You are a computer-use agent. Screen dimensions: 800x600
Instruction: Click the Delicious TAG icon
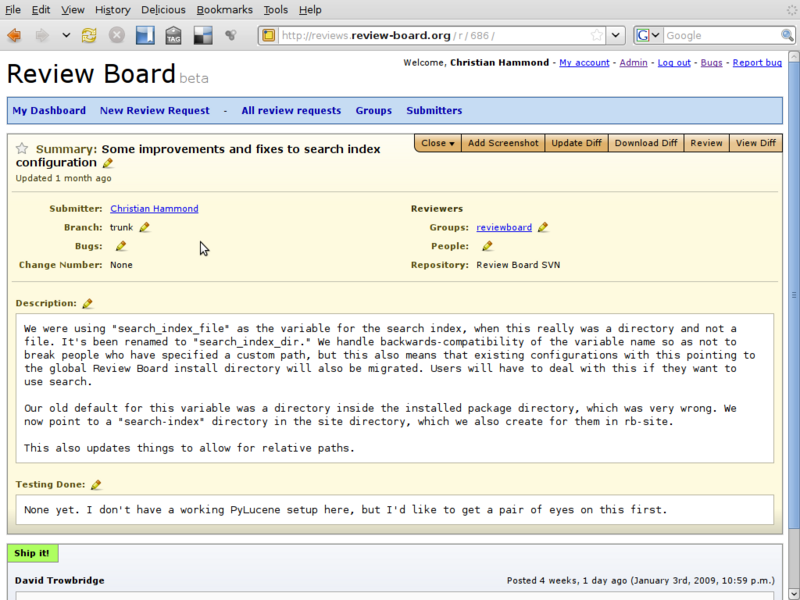coord(173,35)
